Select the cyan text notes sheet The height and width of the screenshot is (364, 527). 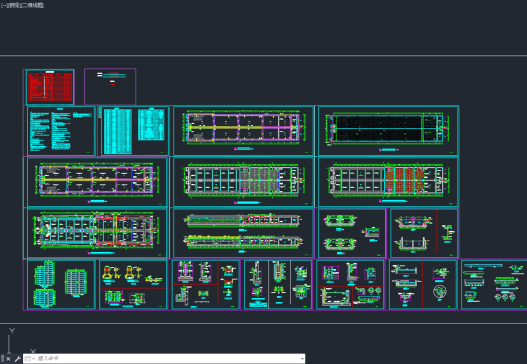click(61, 131)
